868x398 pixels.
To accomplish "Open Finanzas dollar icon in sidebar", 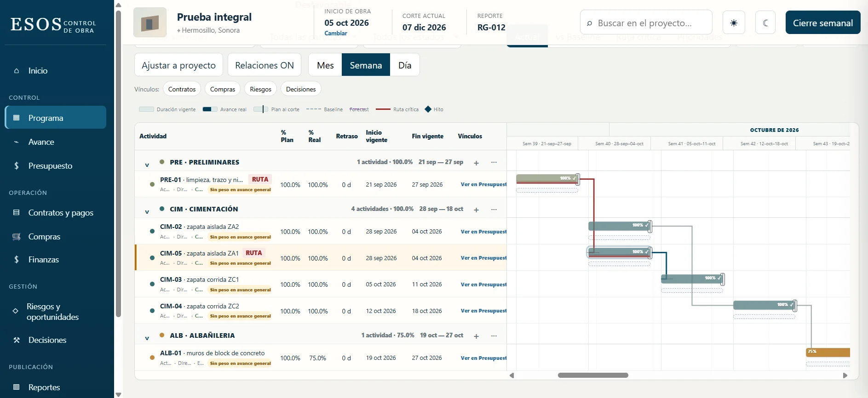I will (17, 260).
